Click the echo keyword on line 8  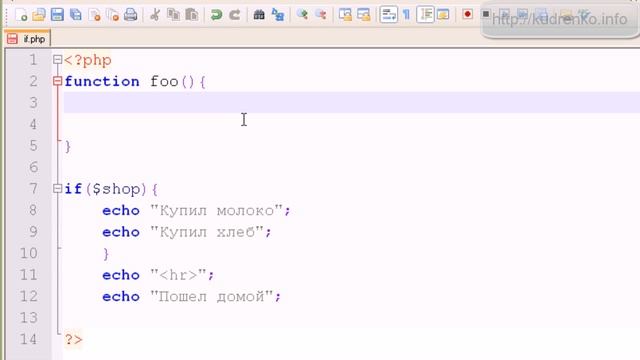[121, 211]
